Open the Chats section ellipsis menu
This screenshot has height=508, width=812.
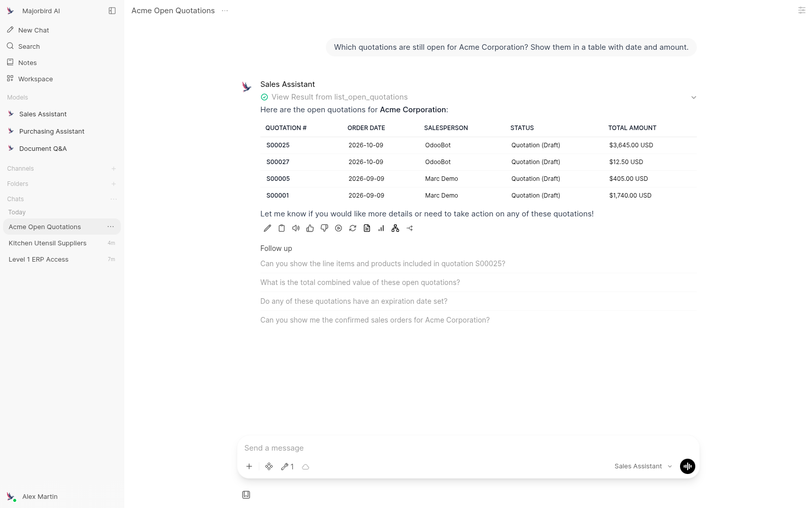point(114,199)
